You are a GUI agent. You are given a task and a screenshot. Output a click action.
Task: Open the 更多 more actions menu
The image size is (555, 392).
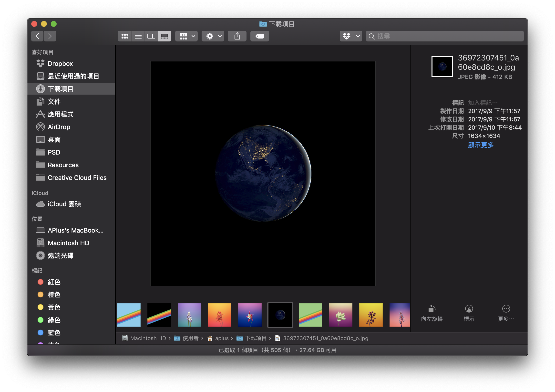[506, 313]
